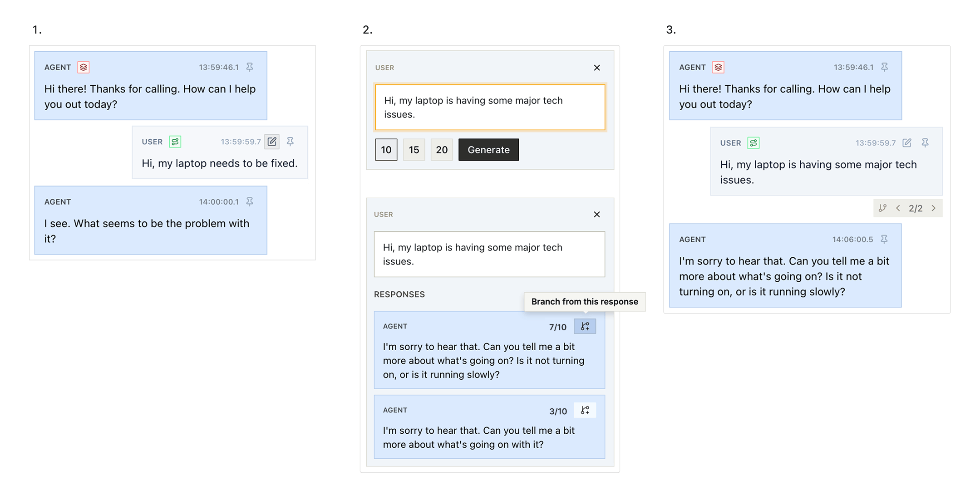Image resolution: width=980 pixels, height=495 pixels.
Task: Click the branch icon beside the 2/2 counter
Action: point(882,208)
